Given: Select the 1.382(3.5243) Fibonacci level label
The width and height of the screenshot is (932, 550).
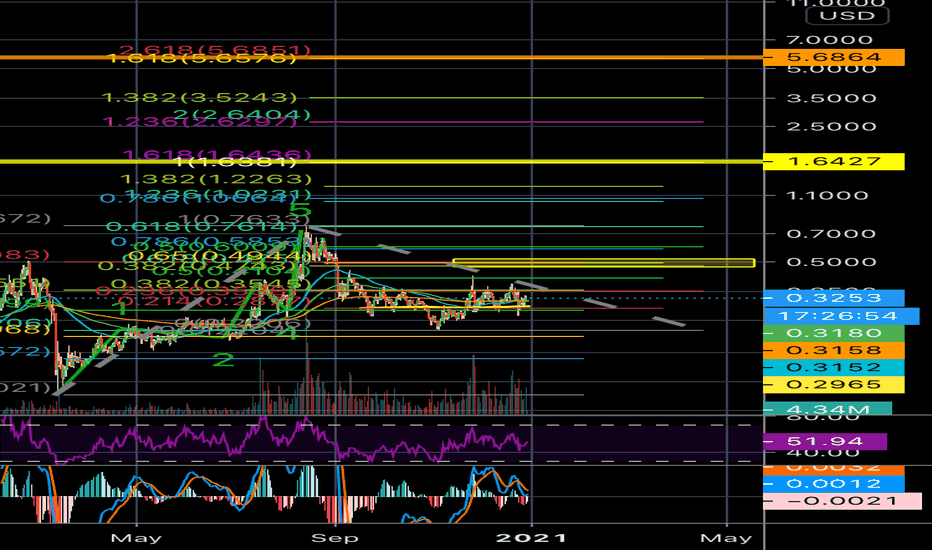Looking at the screenshot, I should pyautogui.click(x=199, y=98).
